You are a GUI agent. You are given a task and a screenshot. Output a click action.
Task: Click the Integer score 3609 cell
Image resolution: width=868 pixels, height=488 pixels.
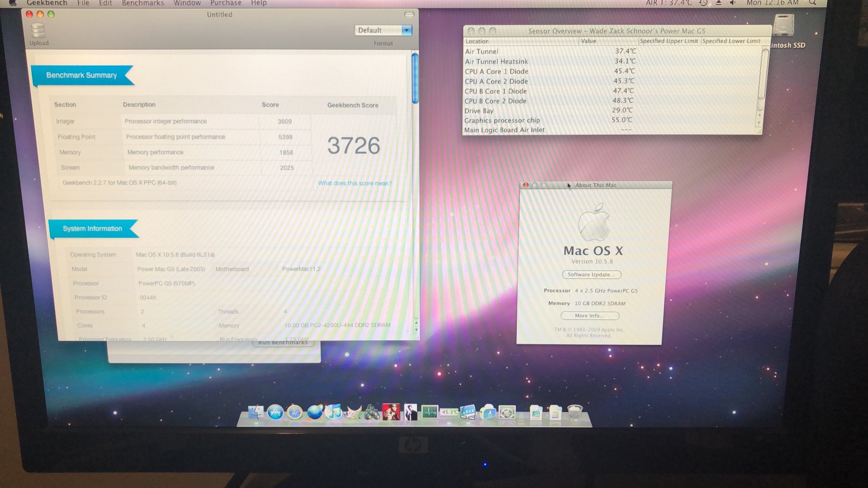pos(285,121)
